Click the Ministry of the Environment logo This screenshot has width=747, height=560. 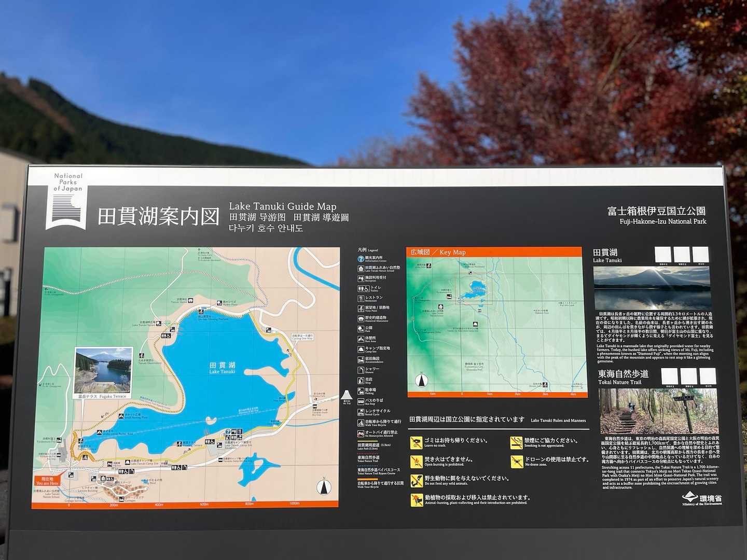702,499
